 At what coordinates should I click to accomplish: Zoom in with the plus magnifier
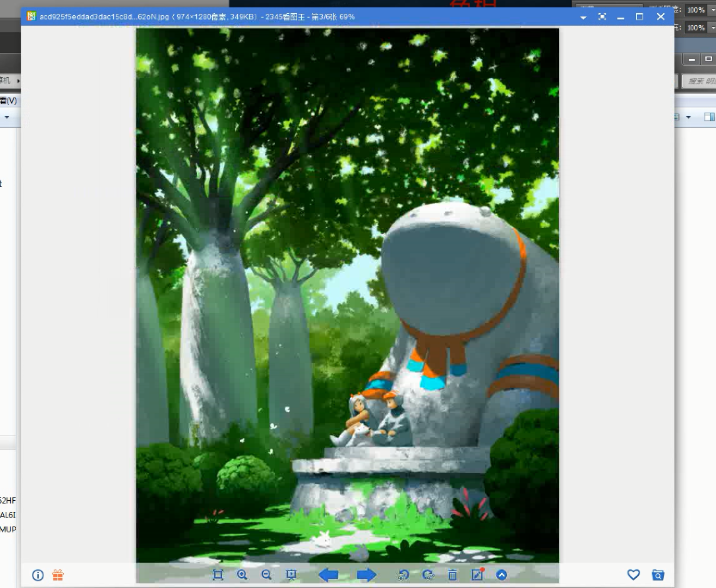click(242, 575)
